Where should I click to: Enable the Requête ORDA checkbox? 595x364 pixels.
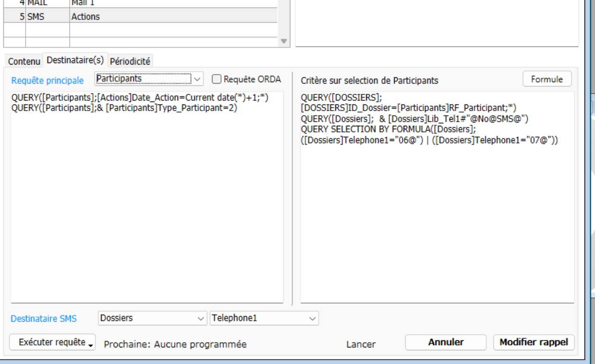tap(217, 79)
